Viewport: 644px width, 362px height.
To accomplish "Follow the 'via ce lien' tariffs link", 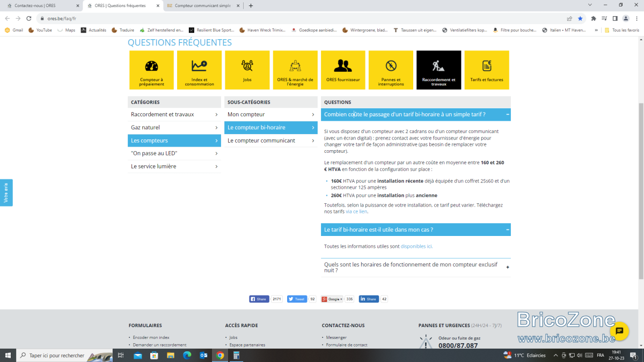I will coord(356,211).
